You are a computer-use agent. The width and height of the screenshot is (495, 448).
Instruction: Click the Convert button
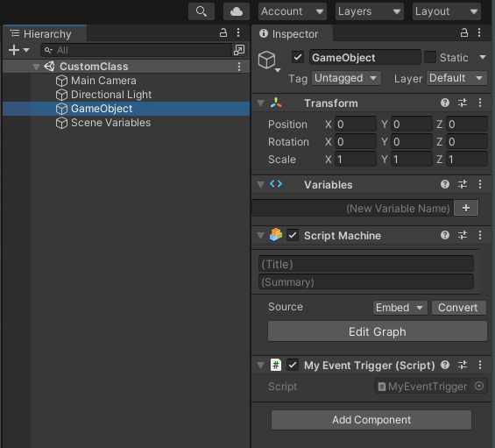(458, 308)
